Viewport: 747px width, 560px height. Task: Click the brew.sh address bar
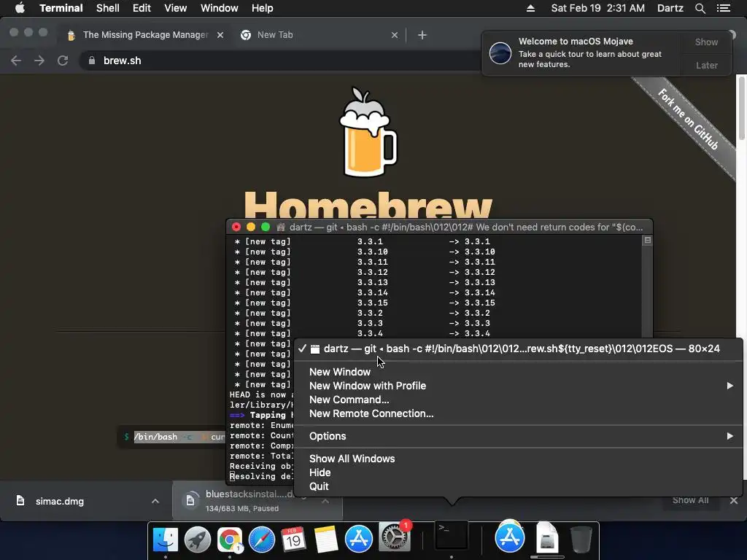[x=280, y=61]
